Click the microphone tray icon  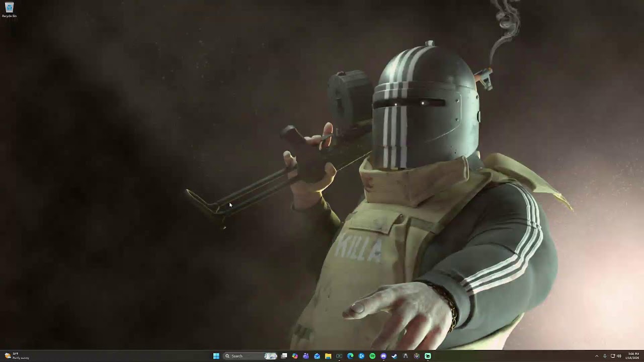point(605,356)
